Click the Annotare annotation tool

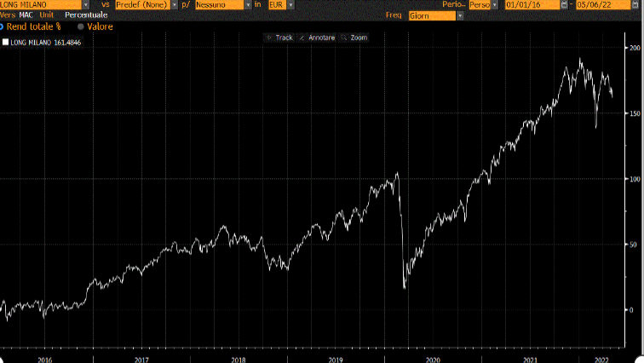pos(317,37)
